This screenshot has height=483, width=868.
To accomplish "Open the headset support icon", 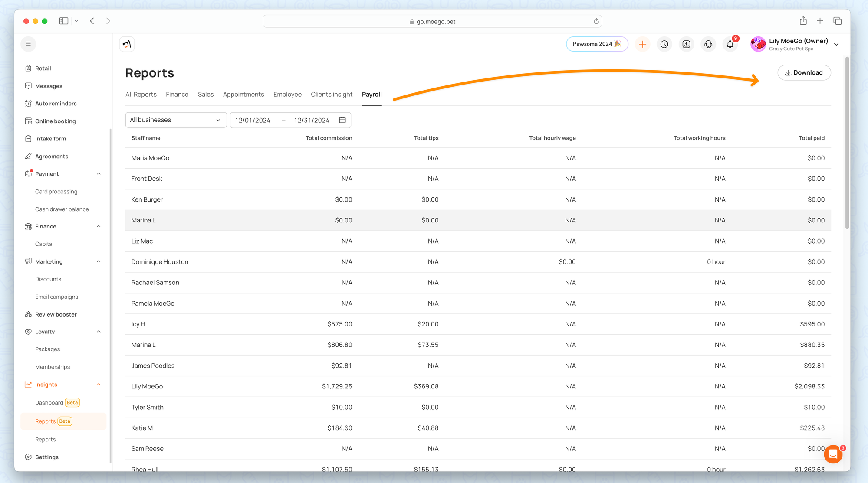I will (708, 44).
